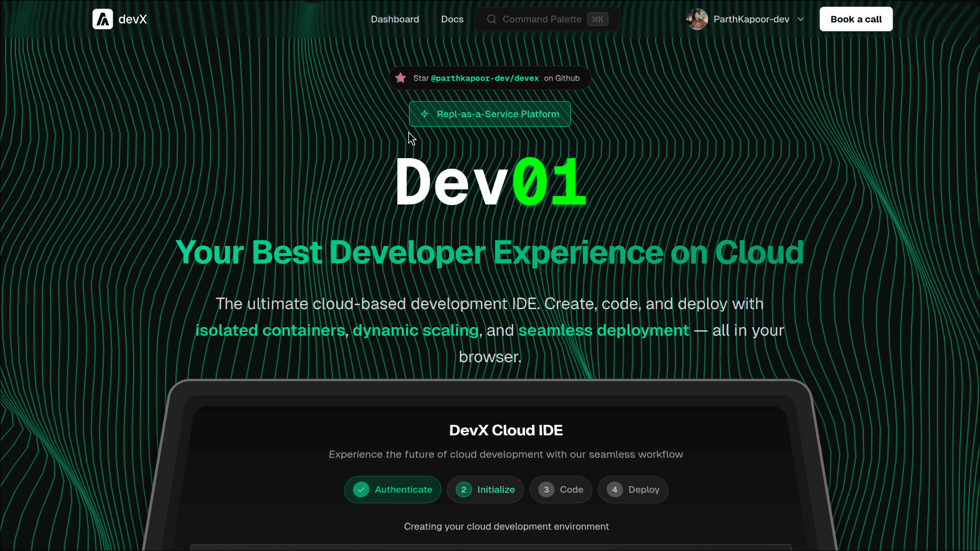
Task: Select the Code step
Action: [561, 490]
